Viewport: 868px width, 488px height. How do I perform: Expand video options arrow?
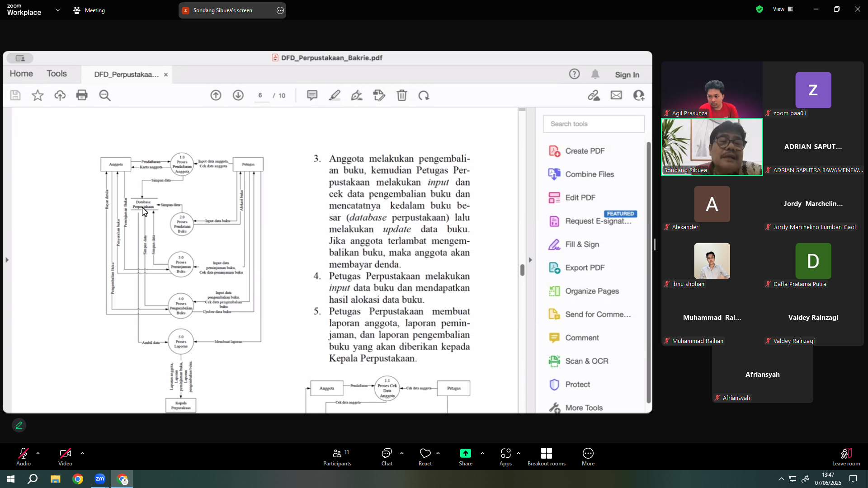(x=82, y=453)
